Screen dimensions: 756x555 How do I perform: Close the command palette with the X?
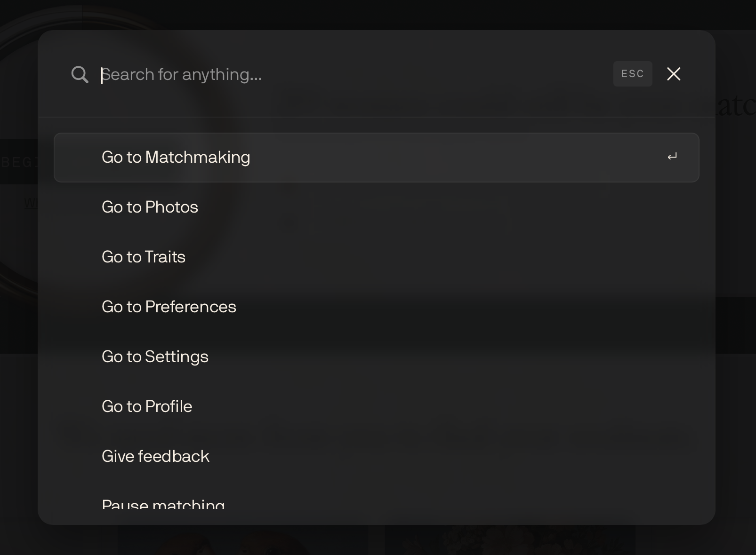[674, 74]
